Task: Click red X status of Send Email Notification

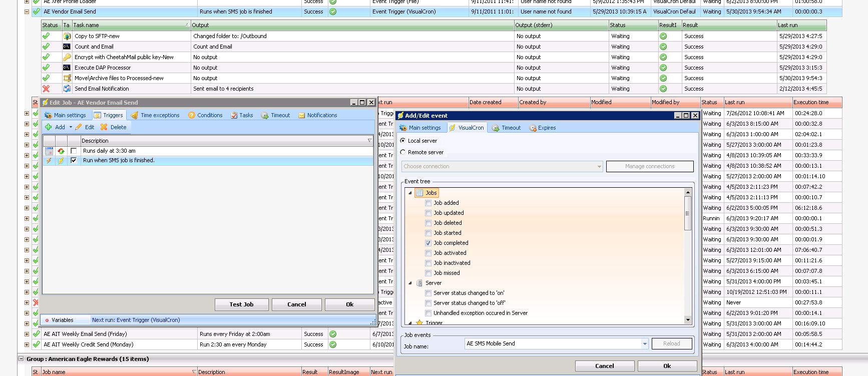Action: tap(46, 89)
